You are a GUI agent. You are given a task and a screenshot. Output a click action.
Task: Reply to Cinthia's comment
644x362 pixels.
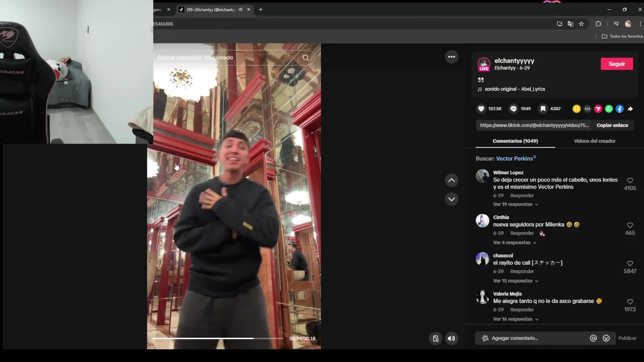tap(522, 233)
